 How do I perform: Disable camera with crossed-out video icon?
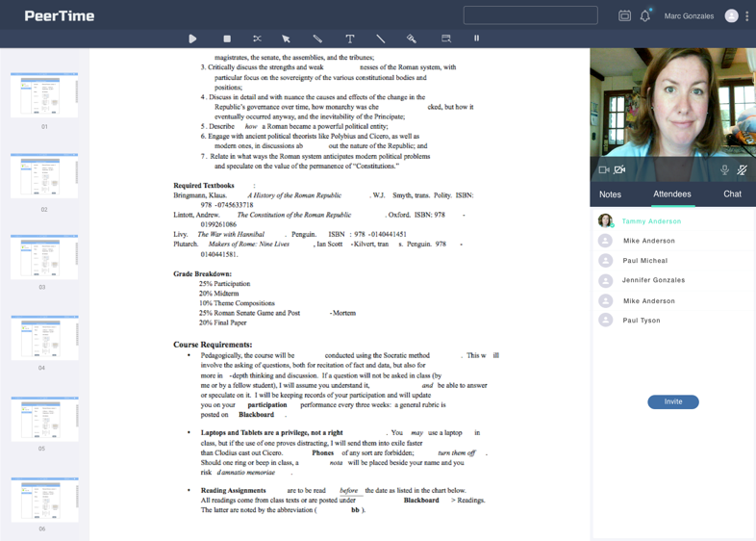coord(620,170)
